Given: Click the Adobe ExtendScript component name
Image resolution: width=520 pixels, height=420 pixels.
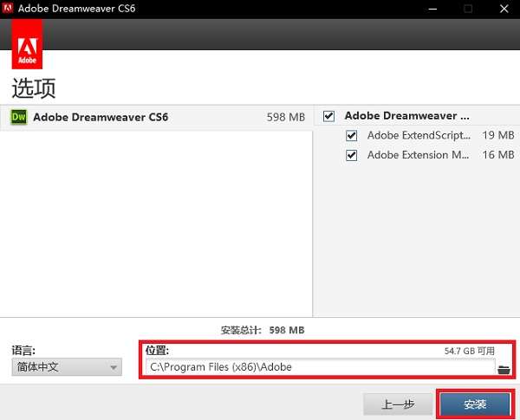Looking at the screenshot, I should click(x=419, y=135).
